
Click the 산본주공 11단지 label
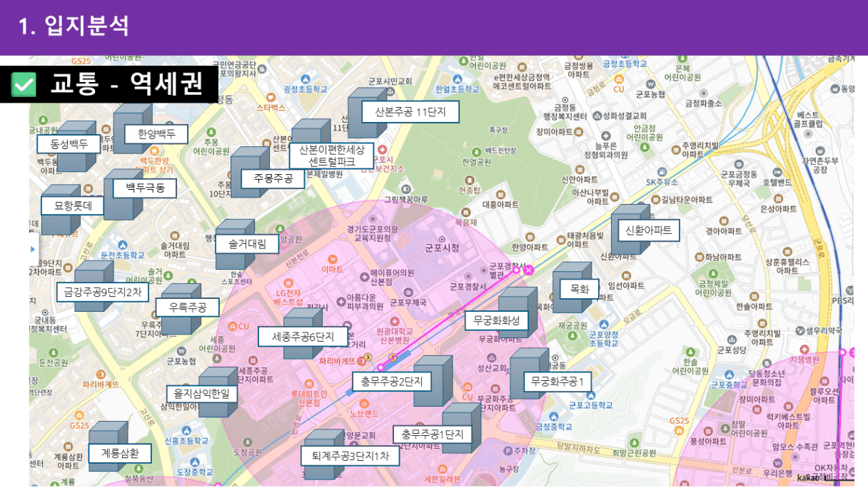pos(410,112)
